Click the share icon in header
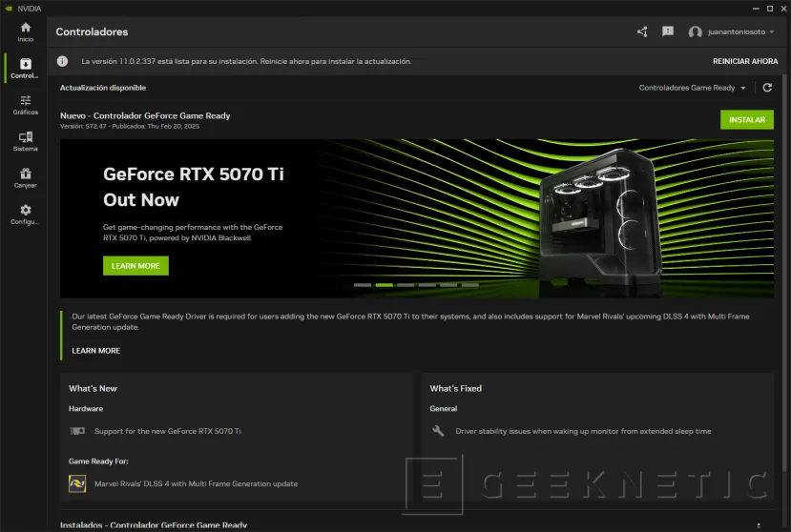Viewport: 791px width, 532px height. 642,31
